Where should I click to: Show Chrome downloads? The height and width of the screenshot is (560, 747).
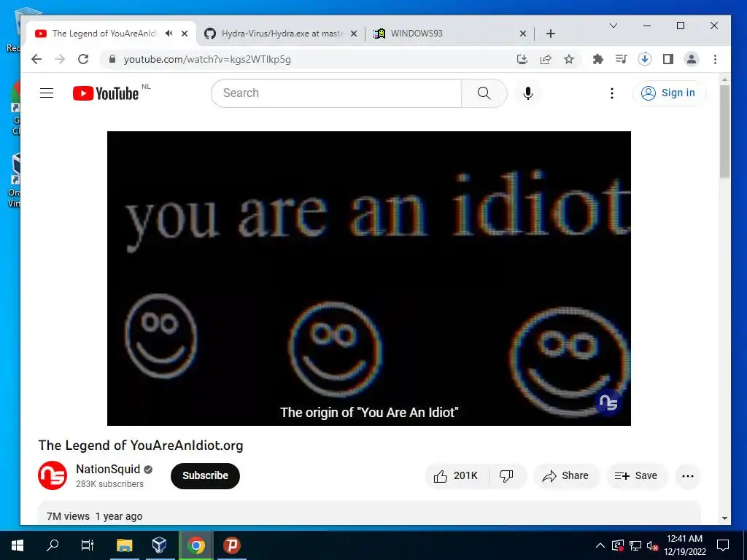(645, 59)
